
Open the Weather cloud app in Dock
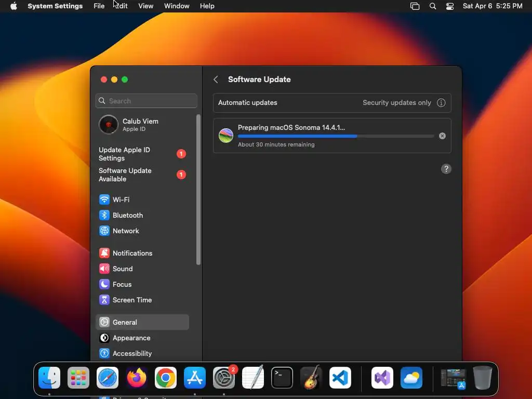411,378
